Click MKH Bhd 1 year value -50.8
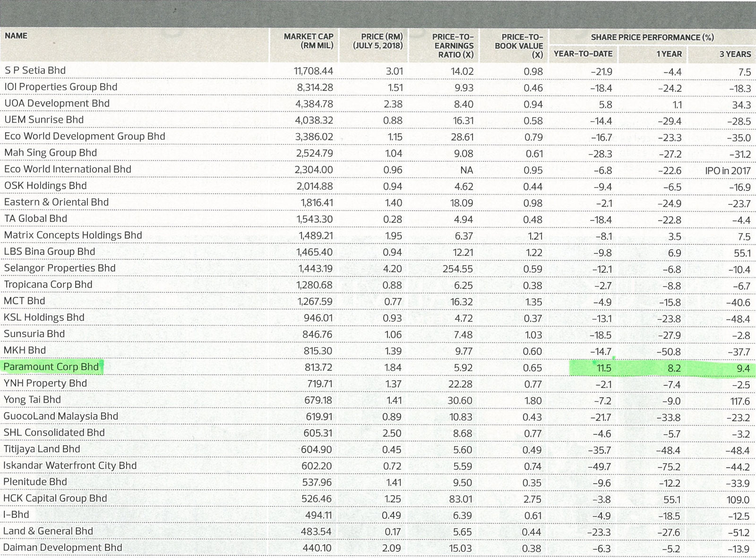Viewport: 756px width, 558px height. tap(669, 352)
